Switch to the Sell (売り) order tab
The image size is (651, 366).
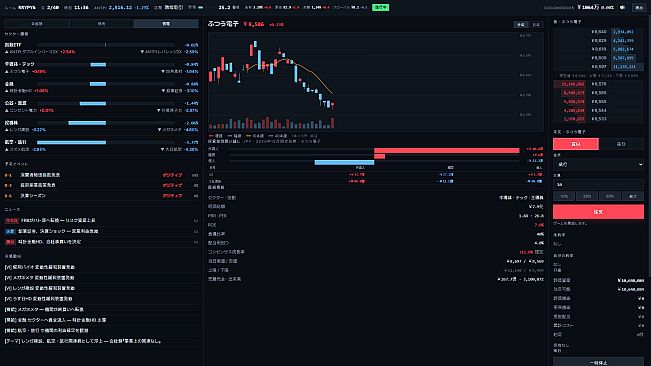click(621, 144)
